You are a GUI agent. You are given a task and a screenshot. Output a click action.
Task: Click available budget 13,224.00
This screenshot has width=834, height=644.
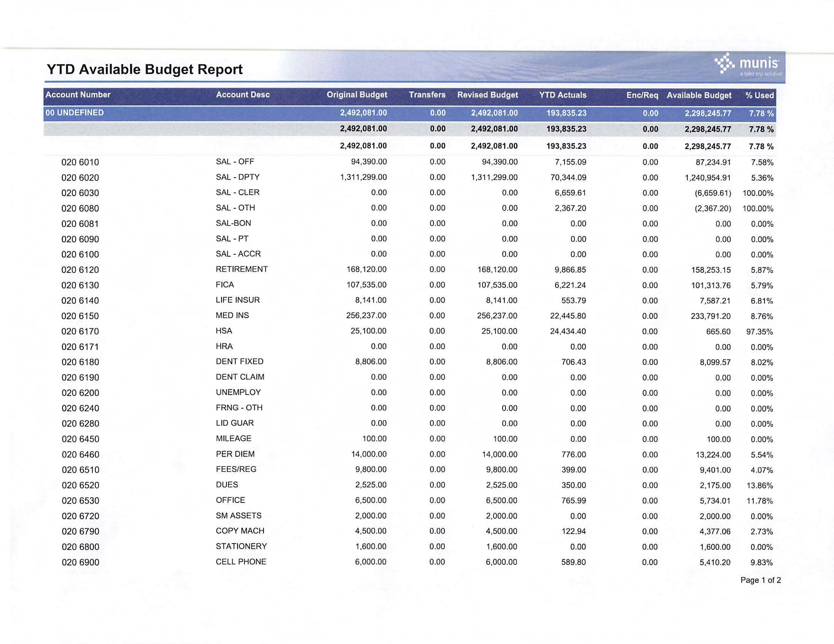[x=713, y=455]
